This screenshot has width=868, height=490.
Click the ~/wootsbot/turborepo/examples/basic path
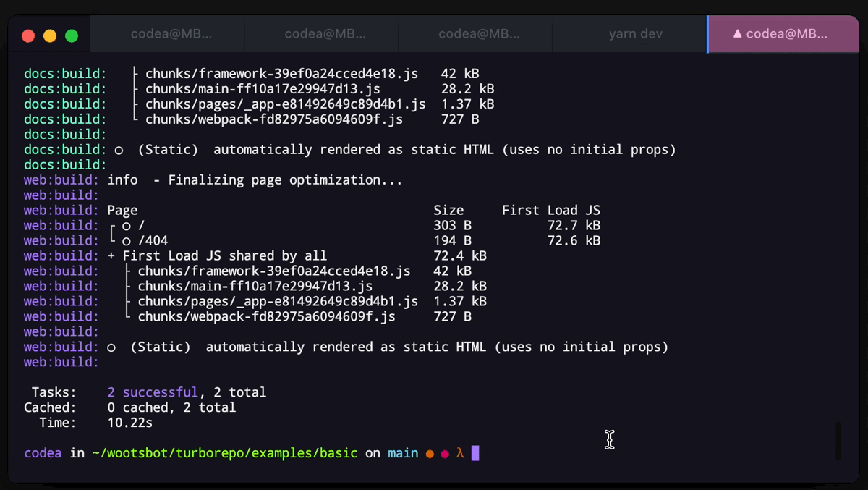pyautogui.click(x=224, y=453)
